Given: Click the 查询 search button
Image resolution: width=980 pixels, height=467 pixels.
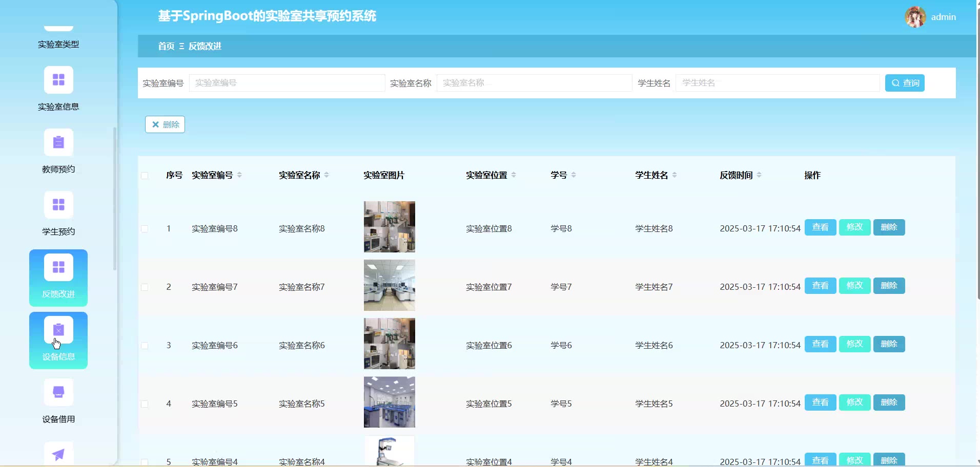Looking at the screenshot, I should coord(905,83).
